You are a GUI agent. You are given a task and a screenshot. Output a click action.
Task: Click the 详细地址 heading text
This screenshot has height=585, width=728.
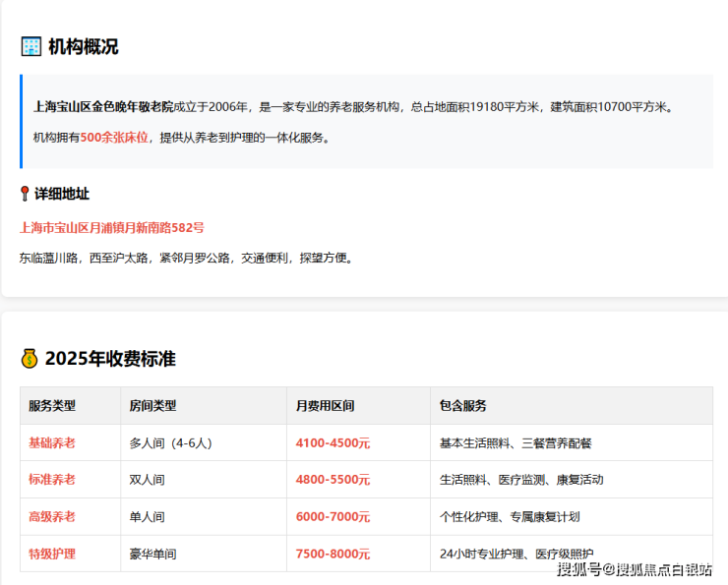pos(63,194)
